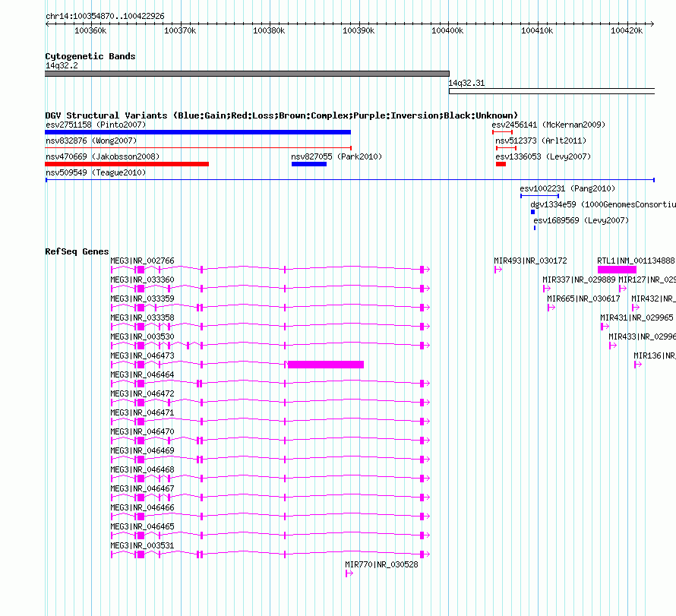Click the MEG3|NR_046471 transcript label
The image size is (676, 616).
click(x=142, y=413)
